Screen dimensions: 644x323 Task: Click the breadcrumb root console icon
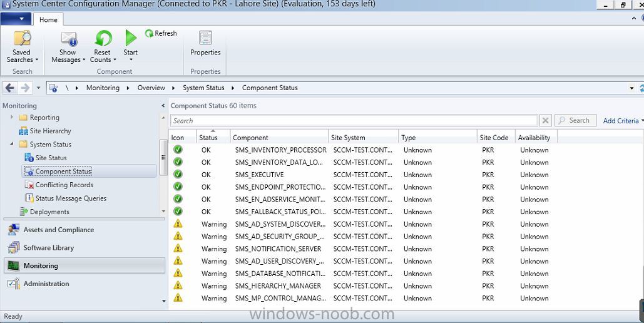click(53, 88)
